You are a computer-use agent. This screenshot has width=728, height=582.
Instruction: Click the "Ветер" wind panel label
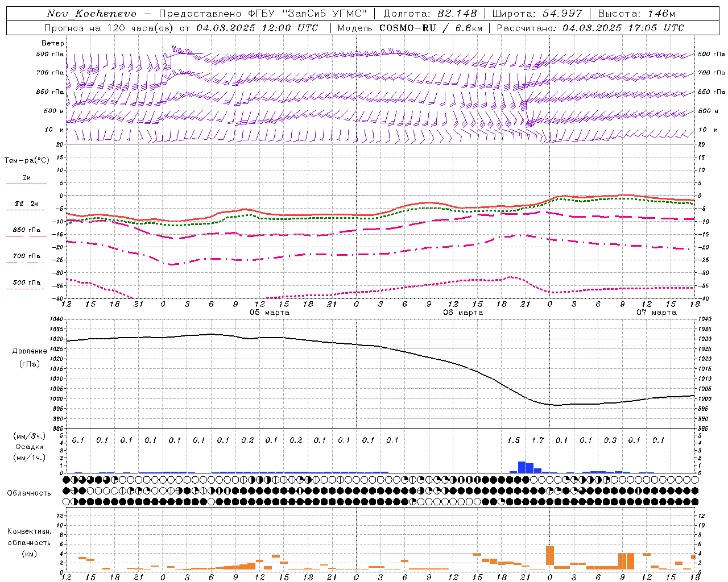click(x=53, y=43)
